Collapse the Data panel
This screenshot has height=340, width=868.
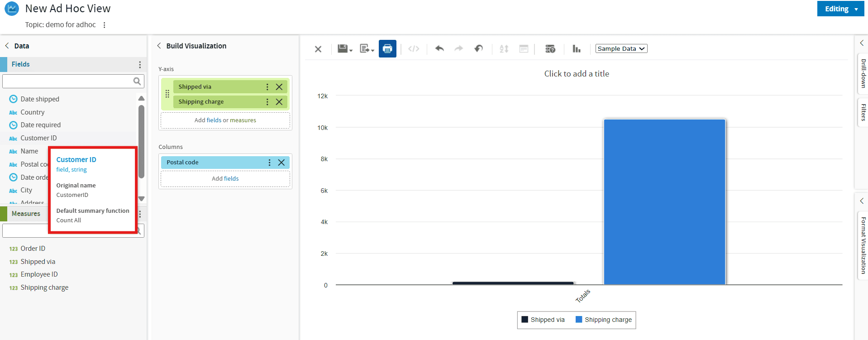point(7,46)
